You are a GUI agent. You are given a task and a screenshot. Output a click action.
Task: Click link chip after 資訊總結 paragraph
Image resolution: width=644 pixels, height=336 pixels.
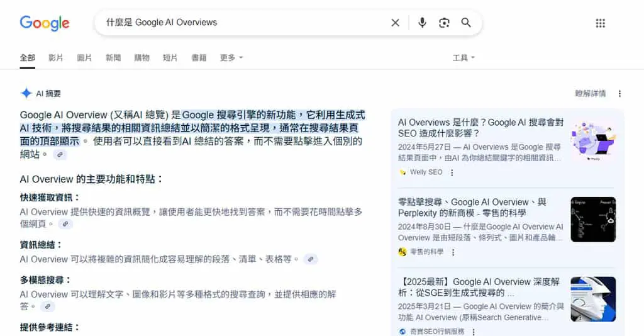pyautogui.click(x=311, y=259)
